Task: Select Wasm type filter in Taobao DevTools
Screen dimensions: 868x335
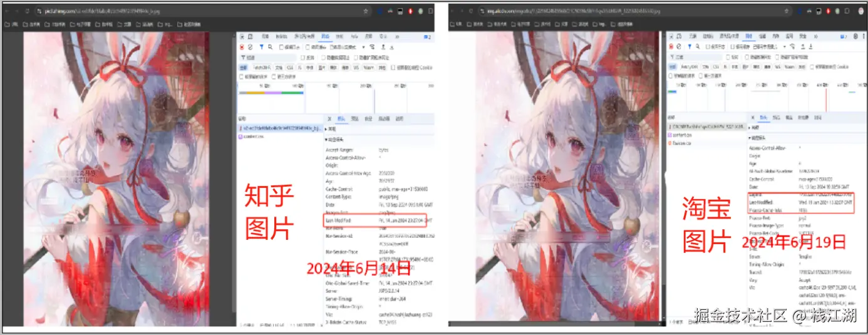Action: (790, 67)
